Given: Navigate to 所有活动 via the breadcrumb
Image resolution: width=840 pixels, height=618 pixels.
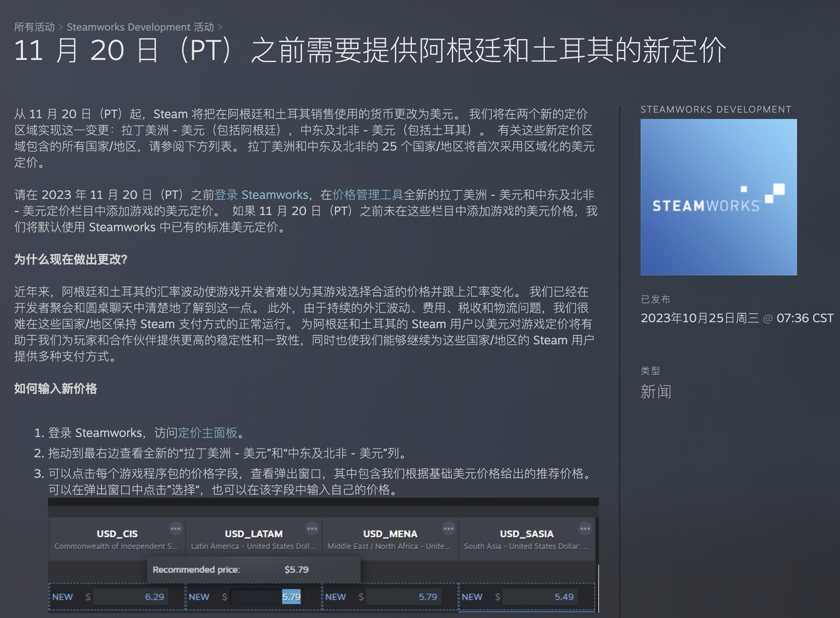Looking at the screenshot, I should coord(34,27).
